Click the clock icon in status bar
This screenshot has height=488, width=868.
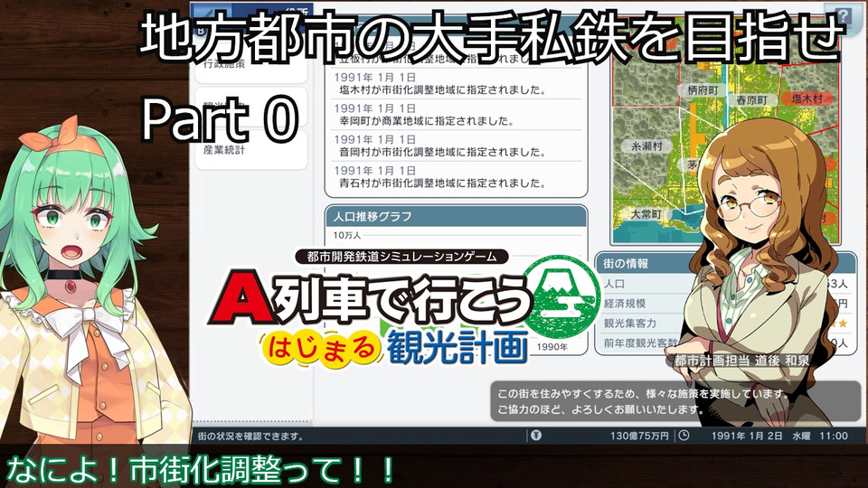[684, 436]
